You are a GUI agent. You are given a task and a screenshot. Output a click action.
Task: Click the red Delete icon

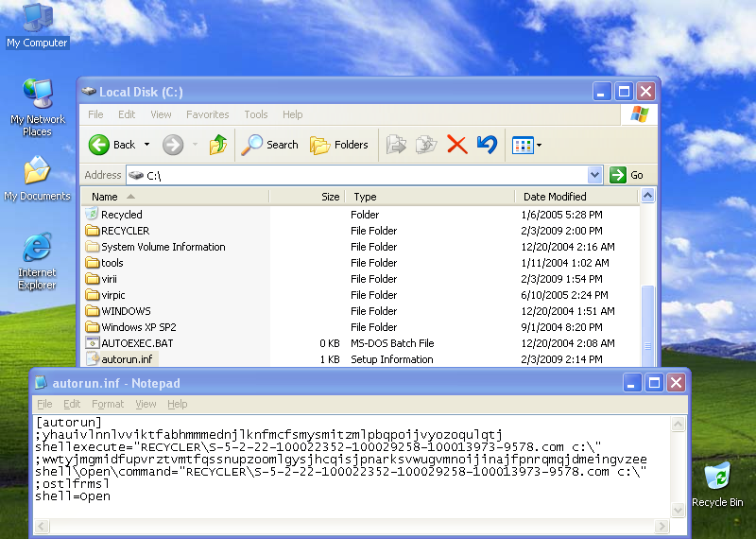coord(456,145)
